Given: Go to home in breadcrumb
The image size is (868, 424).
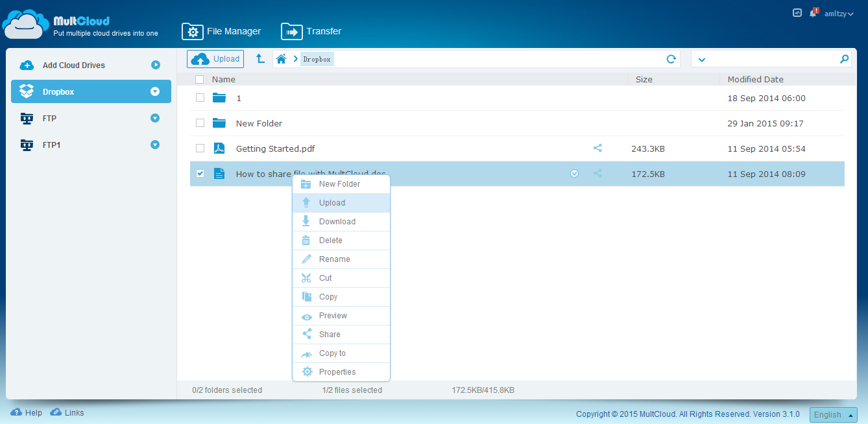Looking at the screenshot, I should (x=281, y=59).
